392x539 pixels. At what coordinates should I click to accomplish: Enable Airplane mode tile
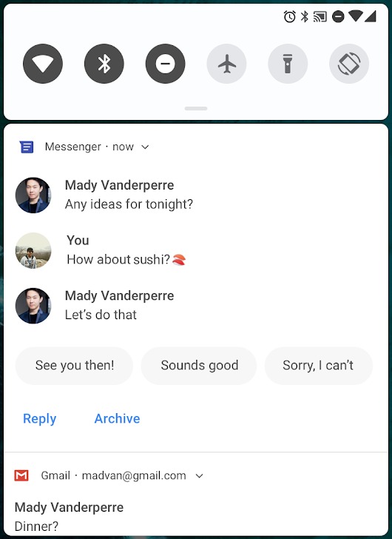pos(226,64)
